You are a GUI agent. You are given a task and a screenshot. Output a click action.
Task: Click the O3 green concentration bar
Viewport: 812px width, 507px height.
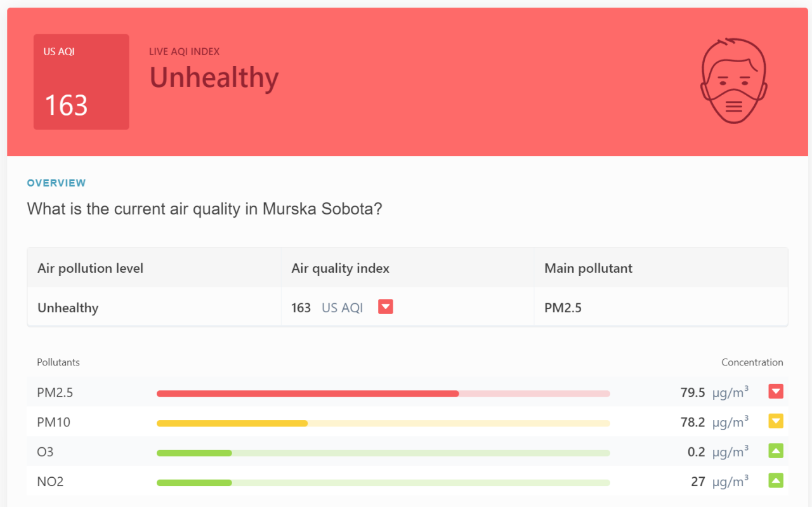(x=194, y=453)
